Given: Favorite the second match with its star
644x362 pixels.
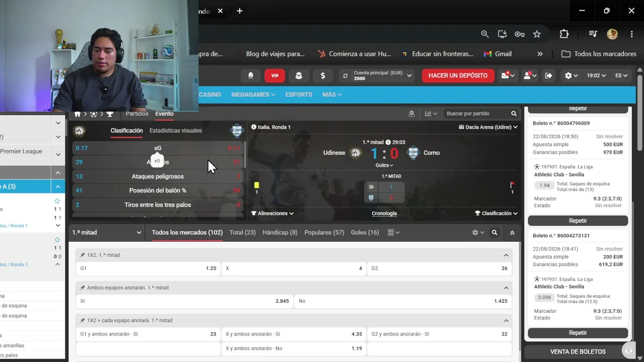Looking at the screenshot, I should (57, 240).
